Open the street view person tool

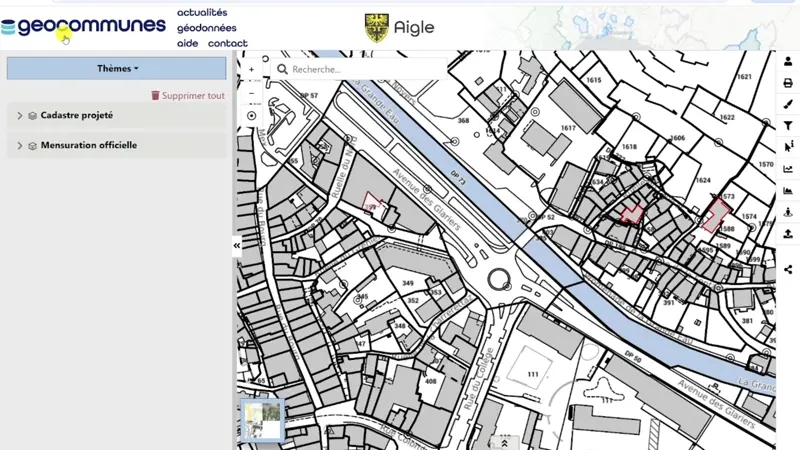pyautogui.click(x=788, y=212)
